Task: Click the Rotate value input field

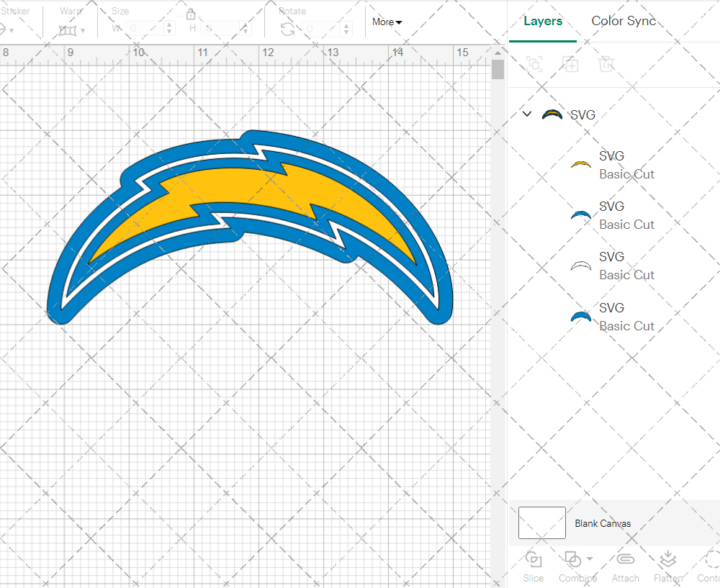Action: click(x=321, y=29)
